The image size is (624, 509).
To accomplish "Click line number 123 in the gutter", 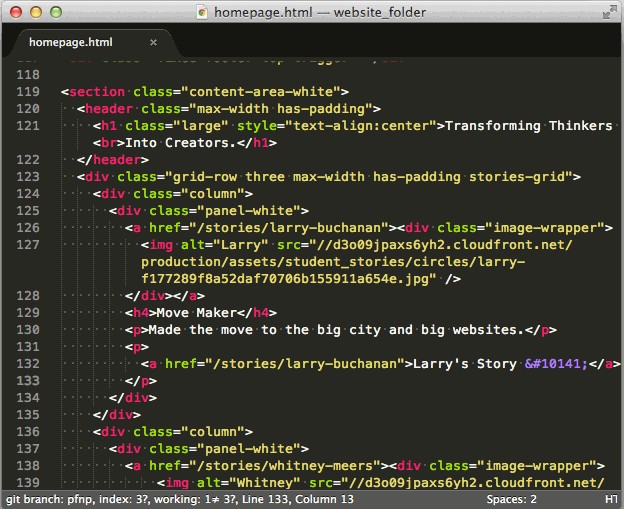I will tap(28, 176).
